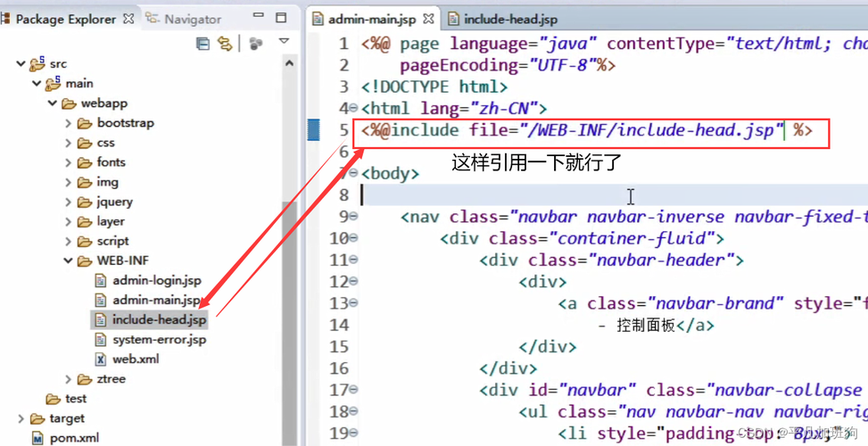Viewport: 868px width, 446px height.
Task: Click the focus on active task icon
Action: click(x=256, y=43)
